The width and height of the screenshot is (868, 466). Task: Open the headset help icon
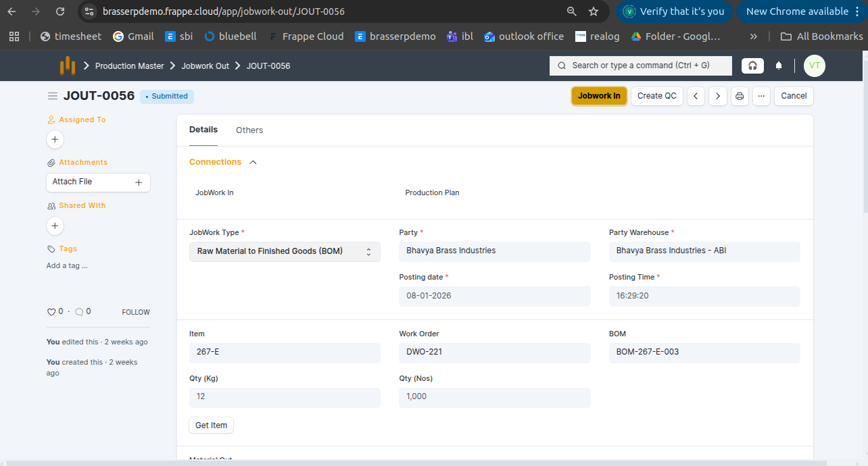(x=752, y=66)
